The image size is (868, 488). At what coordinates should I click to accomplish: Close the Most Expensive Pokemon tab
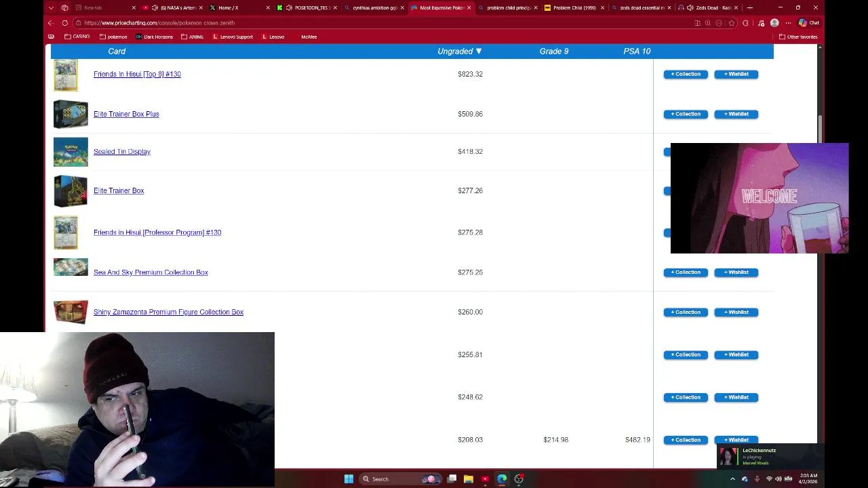[469, 7]
